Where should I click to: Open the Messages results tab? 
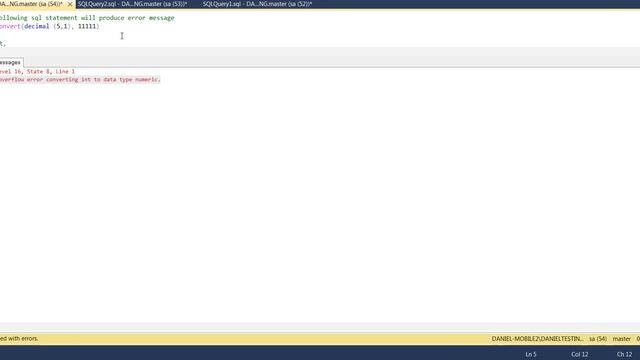pos(10,62)
